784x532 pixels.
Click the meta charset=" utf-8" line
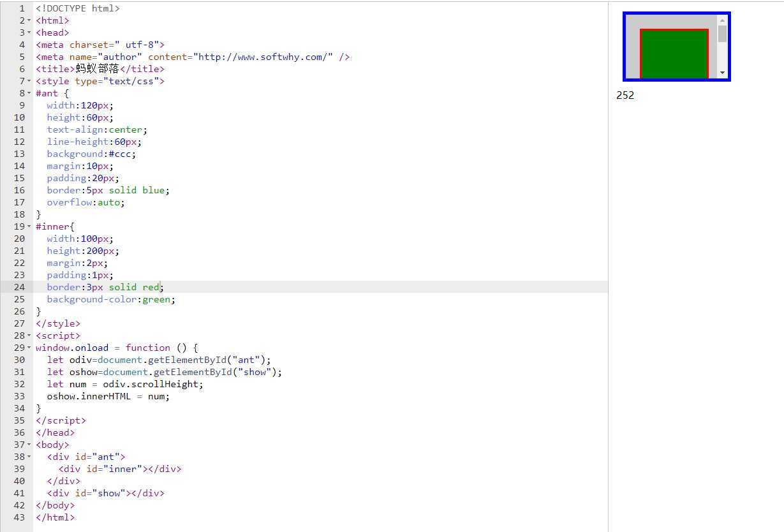pyautogui.click(x=100, y=45)
